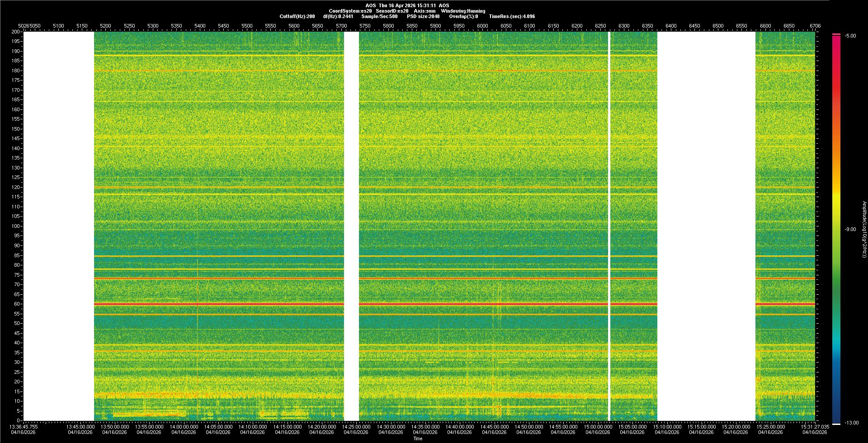Click the -9.00 colorbar midpoint label
Viewport: 868px width, 443px height.
tap(850, 230)
